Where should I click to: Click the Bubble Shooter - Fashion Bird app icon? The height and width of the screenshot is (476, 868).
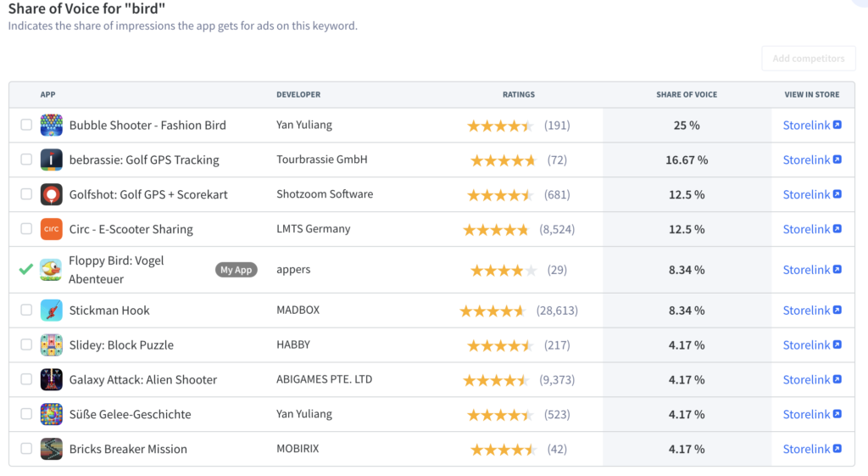52,126
